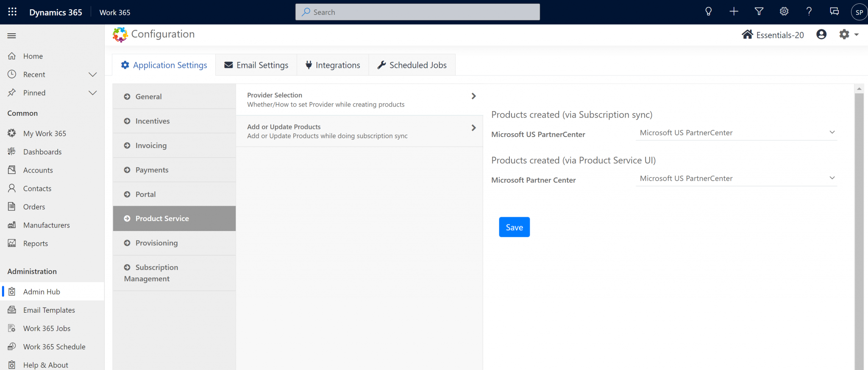Click the plus new record icon
The image size is (868, 370).
point(734,12)
